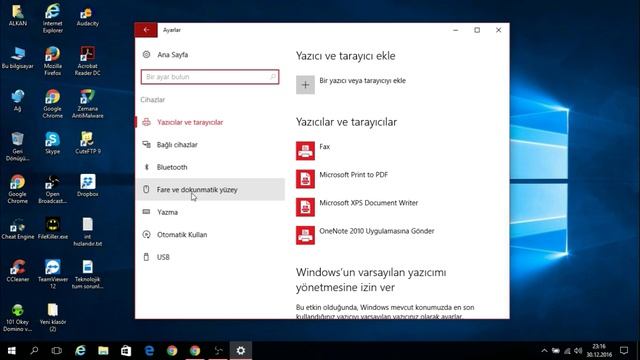Select 101 Okey Domino desktop shortcut

tap(18, 318)
